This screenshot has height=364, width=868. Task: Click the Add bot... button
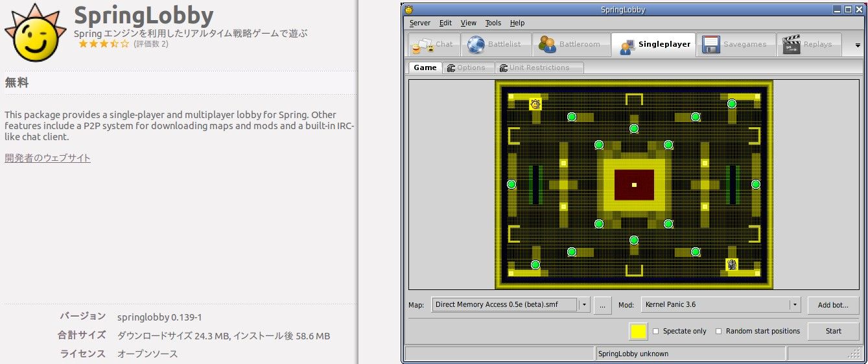(x=833, y=305)
